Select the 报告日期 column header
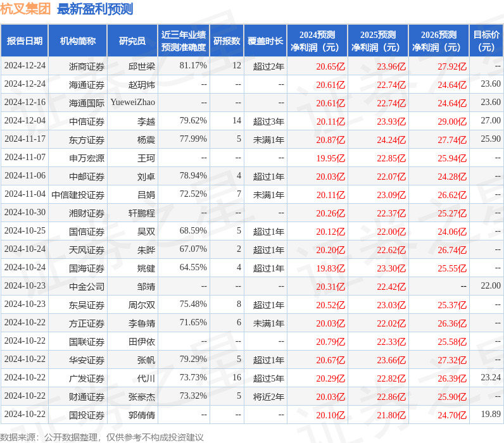504x443 pixels. click(x=25, y=41)
